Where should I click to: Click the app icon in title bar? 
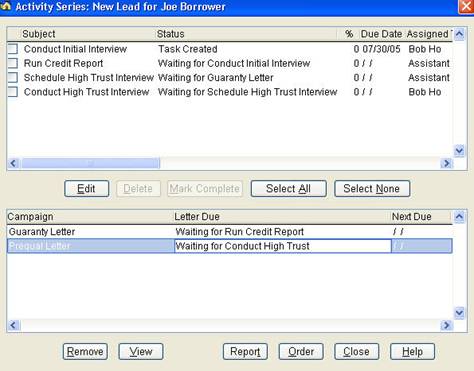[6, 6]
